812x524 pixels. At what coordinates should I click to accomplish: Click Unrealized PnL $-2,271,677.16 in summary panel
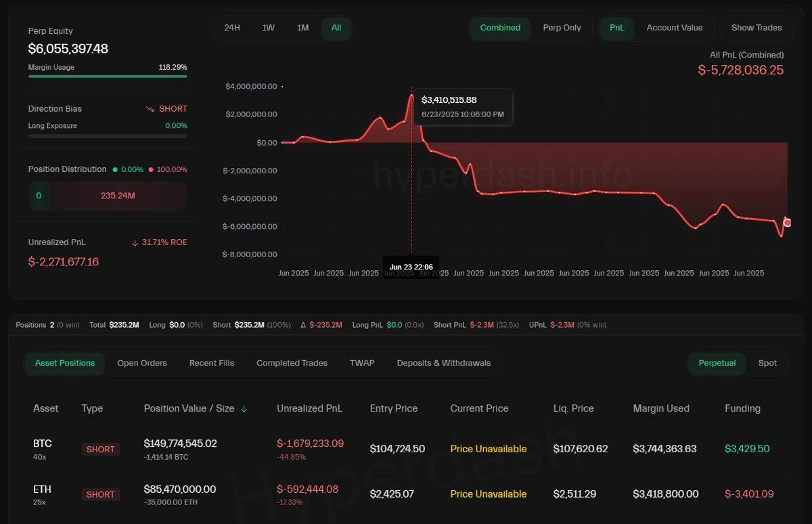64,261
